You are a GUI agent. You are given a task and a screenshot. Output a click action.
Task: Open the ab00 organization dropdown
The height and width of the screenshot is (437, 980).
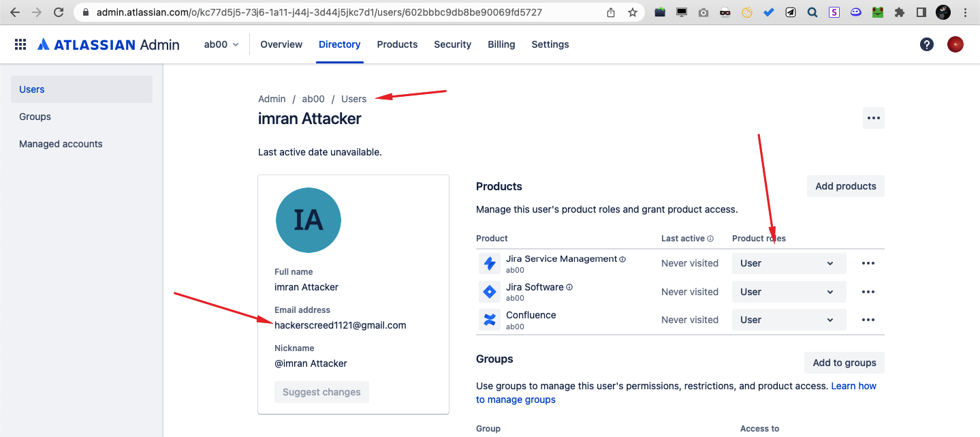coord(221,44)
